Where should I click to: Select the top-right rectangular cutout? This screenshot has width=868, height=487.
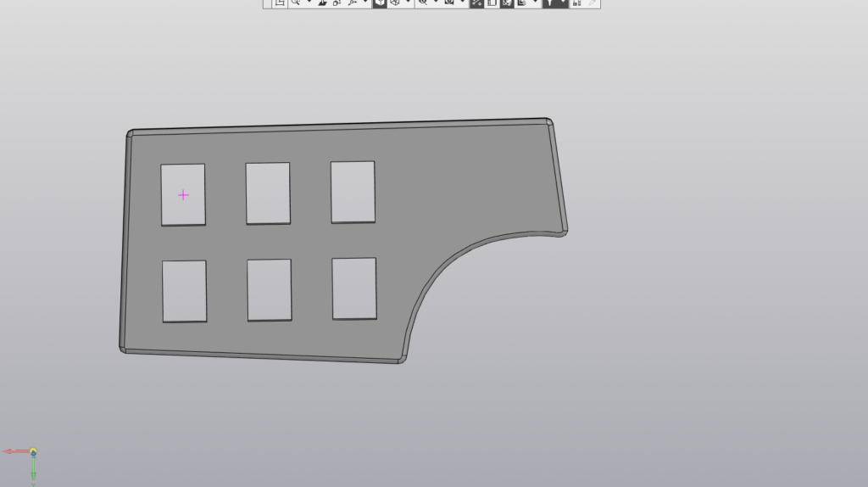pos(353,192)
